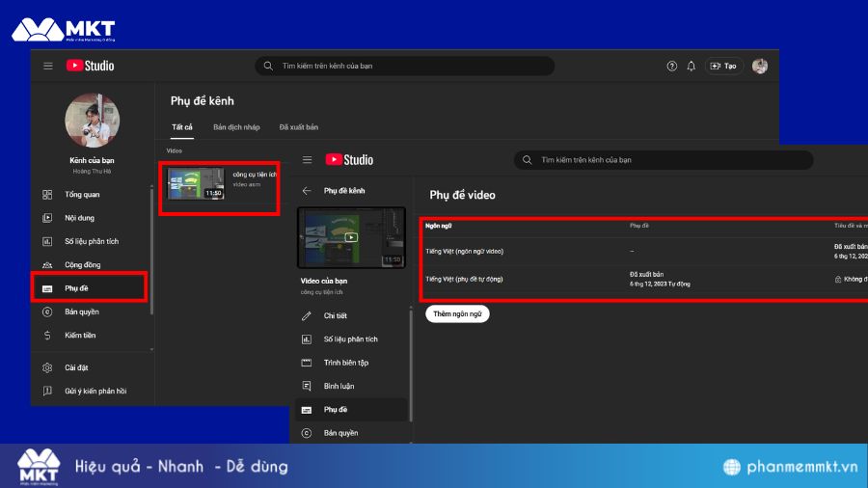Click video title công cụ tiện ích in list
This screenshot has height=488, width=868.
[x=254, y=175]
